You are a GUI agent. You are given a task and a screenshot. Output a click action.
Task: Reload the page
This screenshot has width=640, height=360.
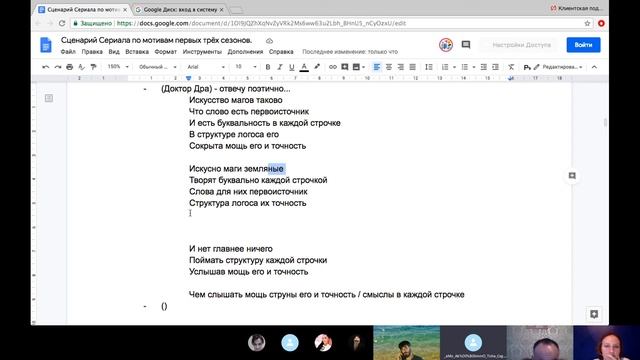(62, 23)
